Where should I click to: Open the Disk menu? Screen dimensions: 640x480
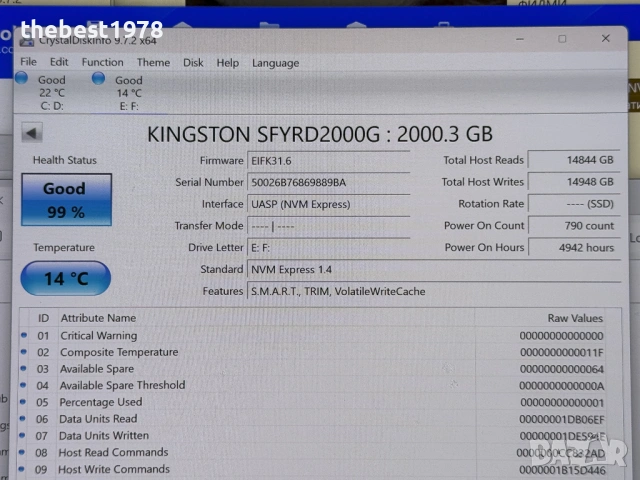tap(193, 62)
